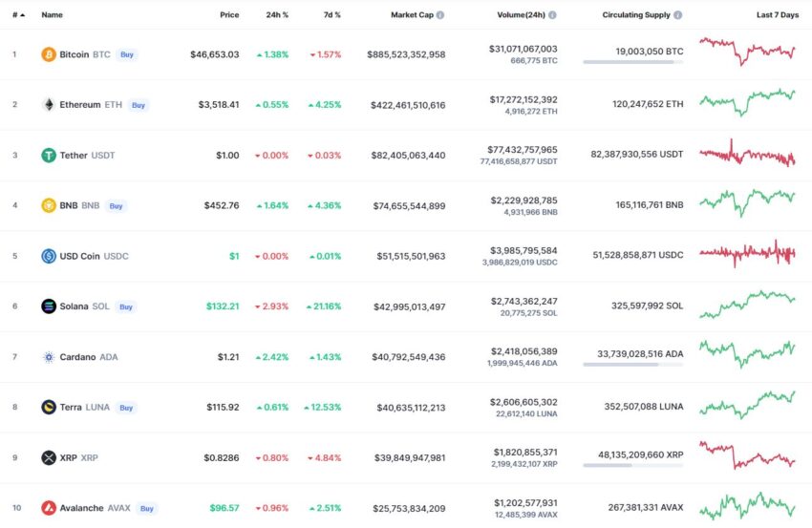
Task: Click Buy button next to Bitcoin
Action: [127, 54]
